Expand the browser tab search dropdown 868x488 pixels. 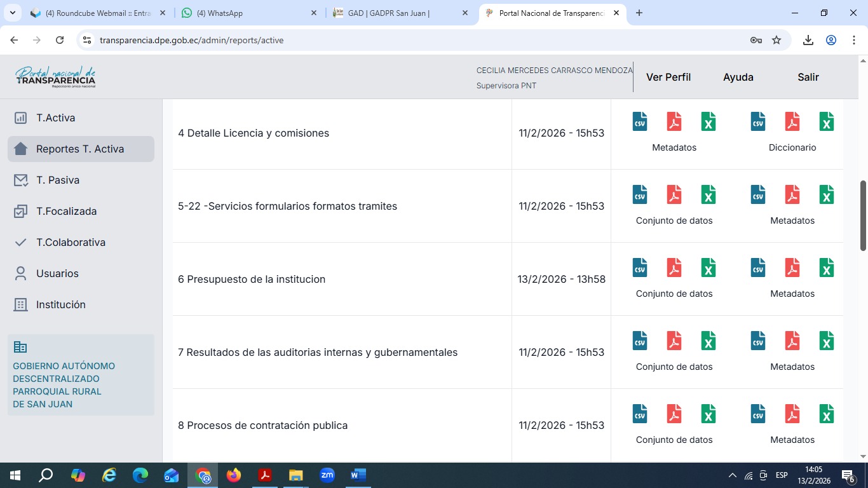click(12, 13)
